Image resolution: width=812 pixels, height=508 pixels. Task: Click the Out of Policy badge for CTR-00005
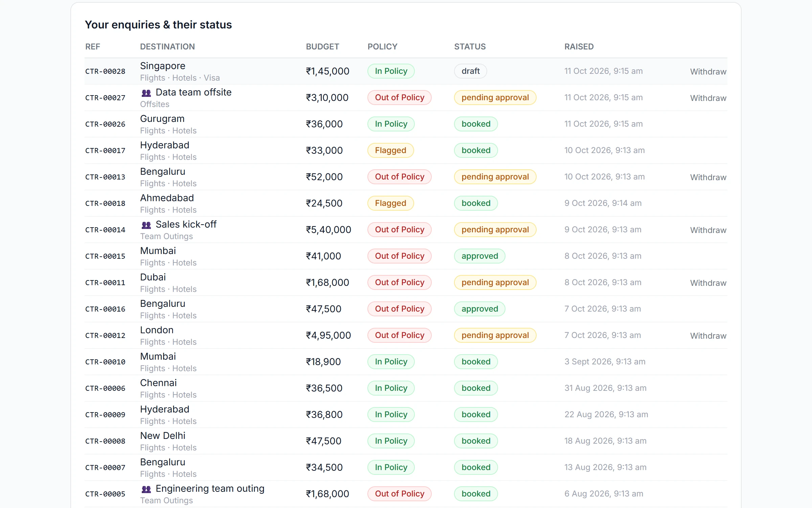(400, 494)
